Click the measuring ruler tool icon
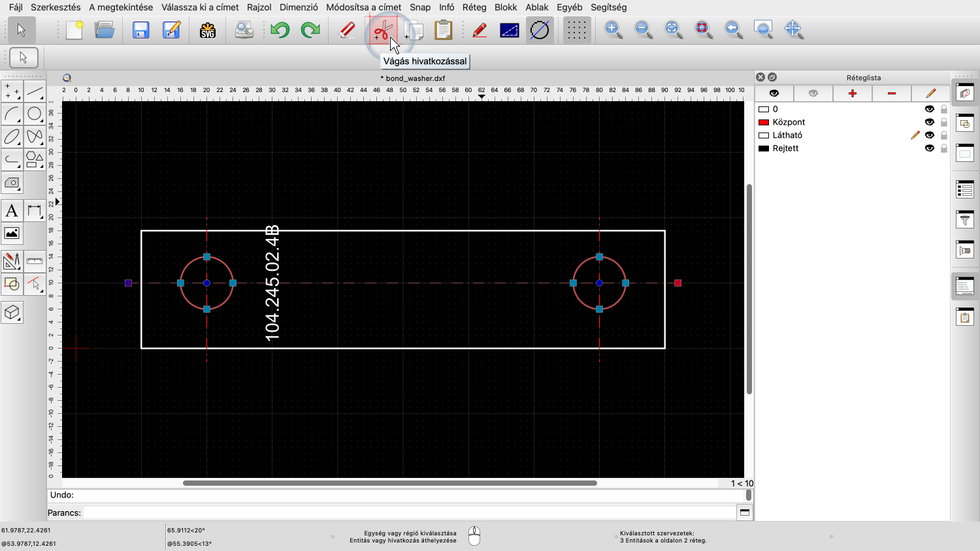The height and width of the screenshot is (551, 980). pyautogui.click(x=35, y=261)
